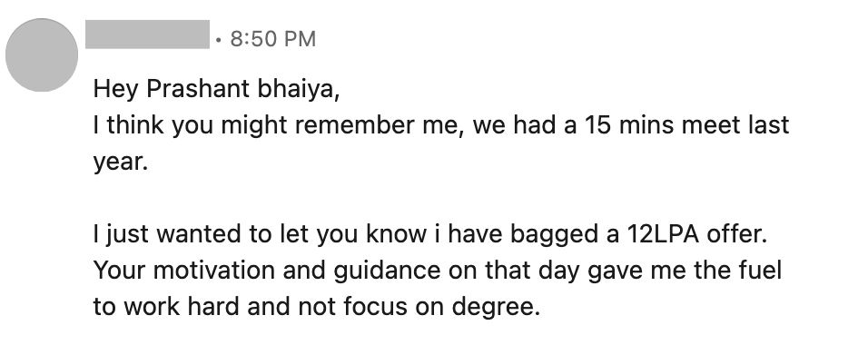
Task: Click the greeting line 'Hey Prashant bhaiya,'
Action: pos(216,90)
